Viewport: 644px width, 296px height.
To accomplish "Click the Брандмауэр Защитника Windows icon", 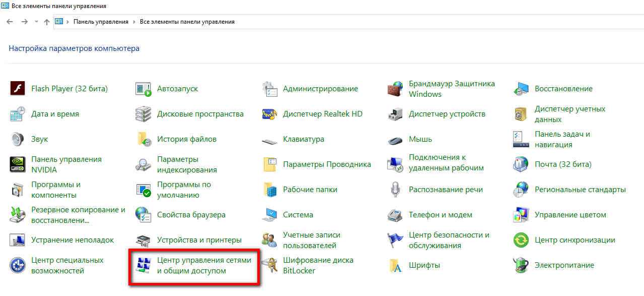I will pos(395,89).
